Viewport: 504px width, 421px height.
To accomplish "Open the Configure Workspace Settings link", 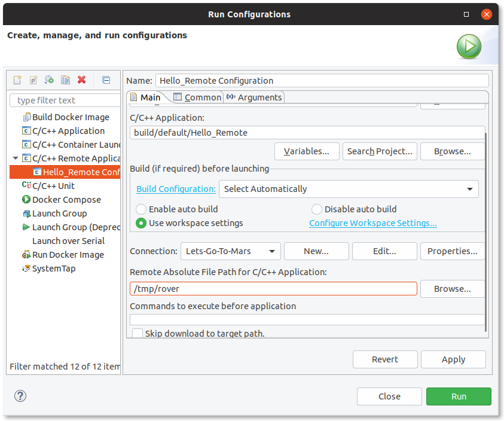I will click(372, 223).
